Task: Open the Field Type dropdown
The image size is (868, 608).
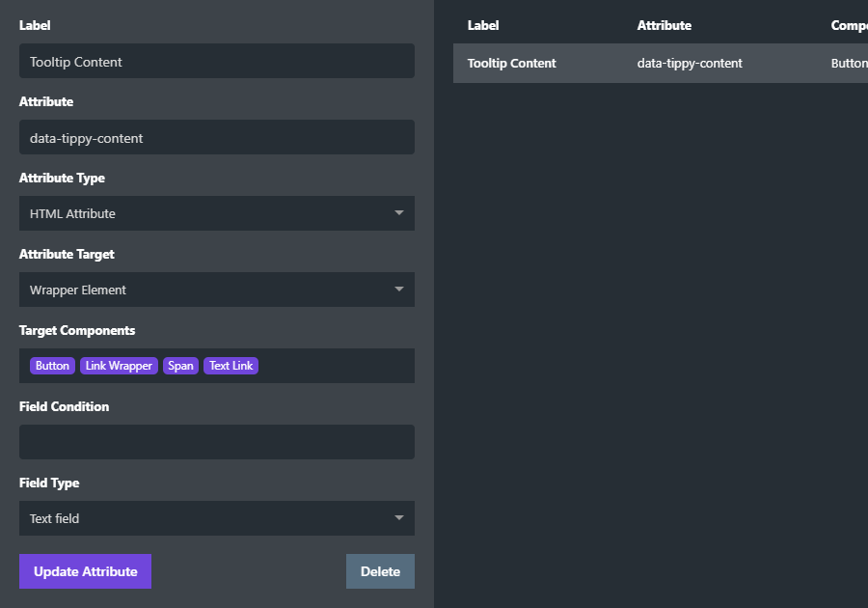Action: pyautogui.click(x=216, y=518)
